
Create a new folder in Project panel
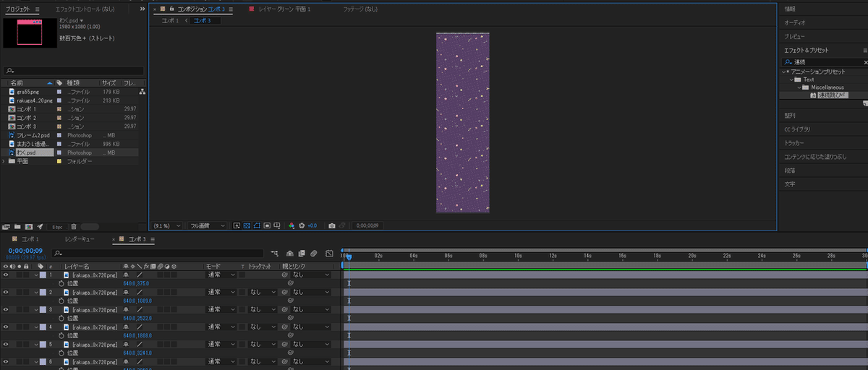point(17,226)
